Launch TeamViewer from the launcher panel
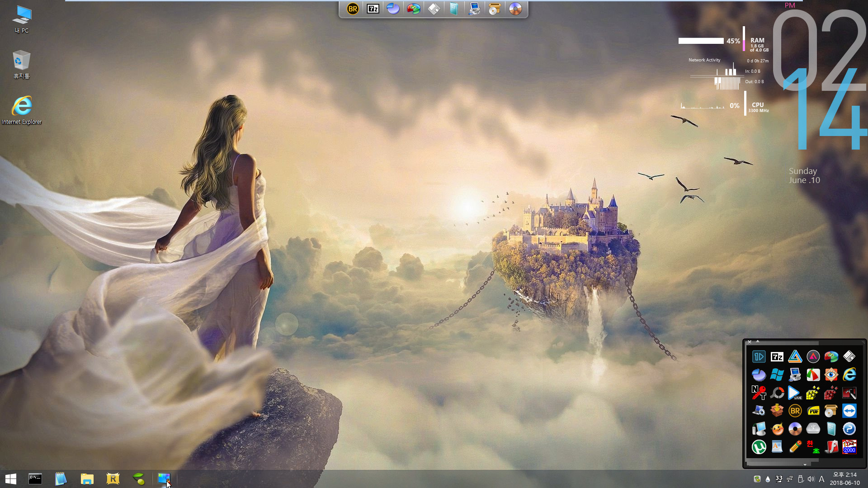 [849, 411]
